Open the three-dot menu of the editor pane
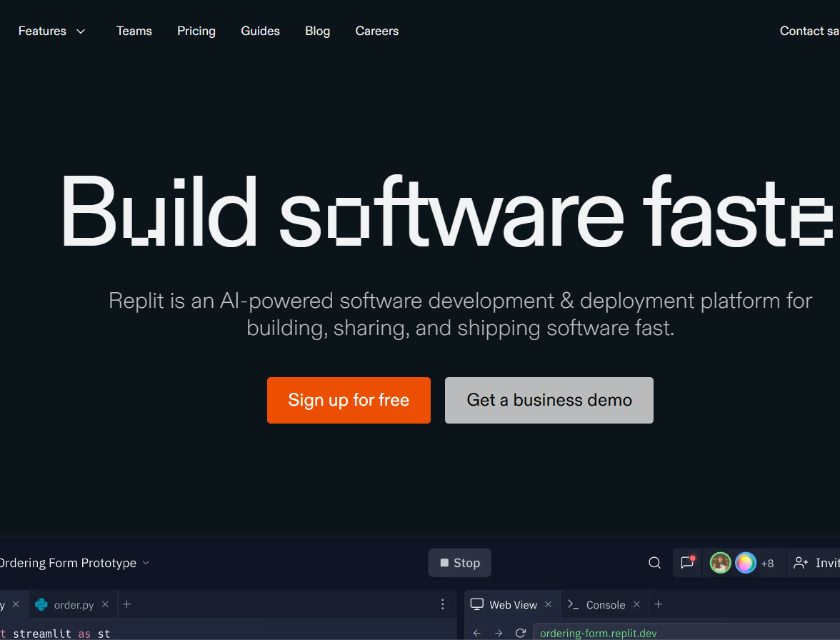This screenshot has height=640, width=840. point(443,604)
